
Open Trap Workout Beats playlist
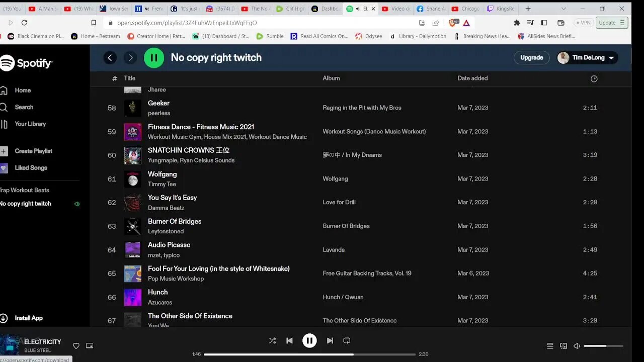coord(25,190)
